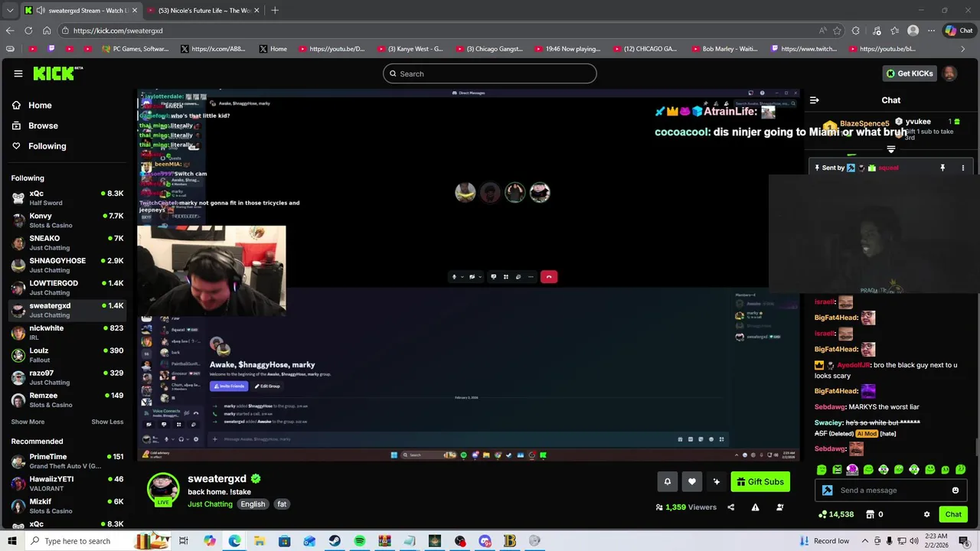Screen dimensions: 980x551
Task: Open the Kick hamburger sidebar menu
Action: pos(18,73)
